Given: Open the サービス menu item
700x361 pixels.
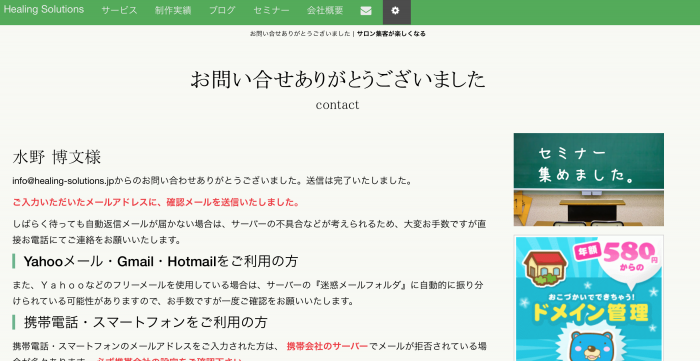Looking at the screenshot, I should [x=119, y=11].
